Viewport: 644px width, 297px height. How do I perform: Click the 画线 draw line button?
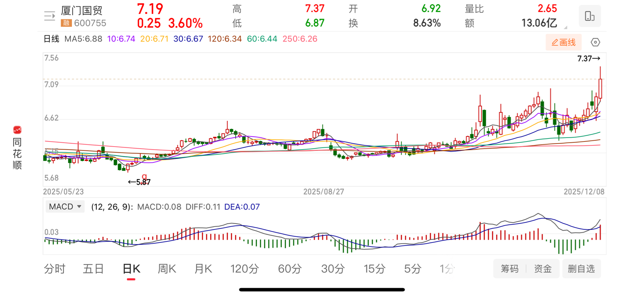(564, 42)
